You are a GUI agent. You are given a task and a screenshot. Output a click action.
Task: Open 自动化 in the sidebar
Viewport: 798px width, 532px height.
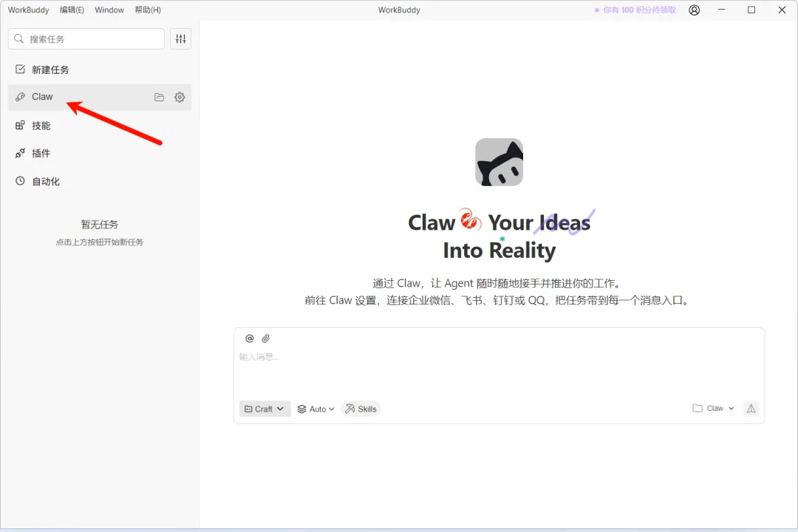click(100, 181)
